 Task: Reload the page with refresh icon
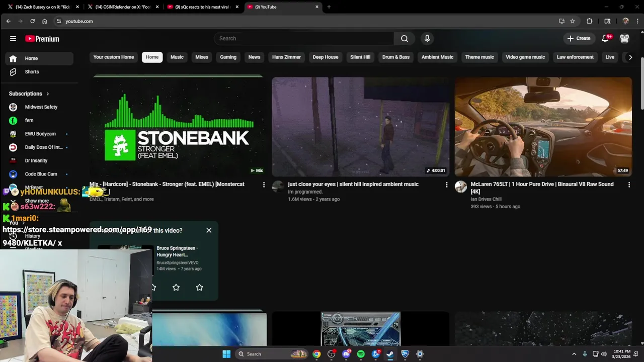(x=32, y=21)
